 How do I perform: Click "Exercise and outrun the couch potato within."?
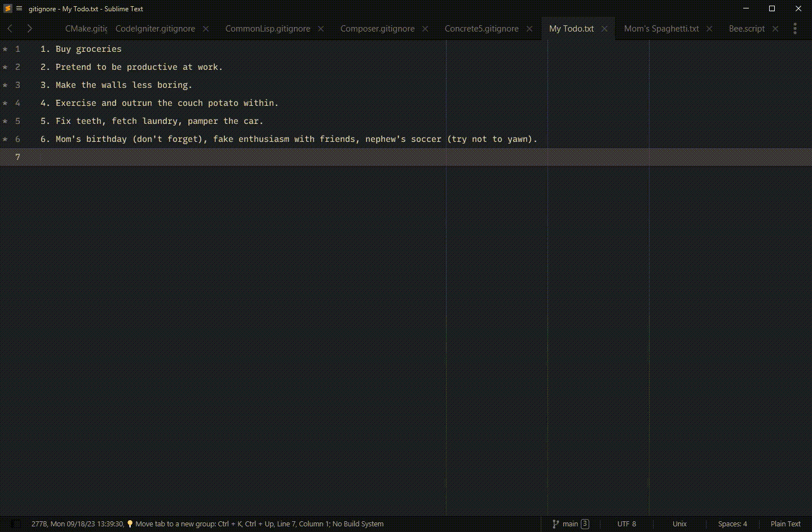(167, 103)
